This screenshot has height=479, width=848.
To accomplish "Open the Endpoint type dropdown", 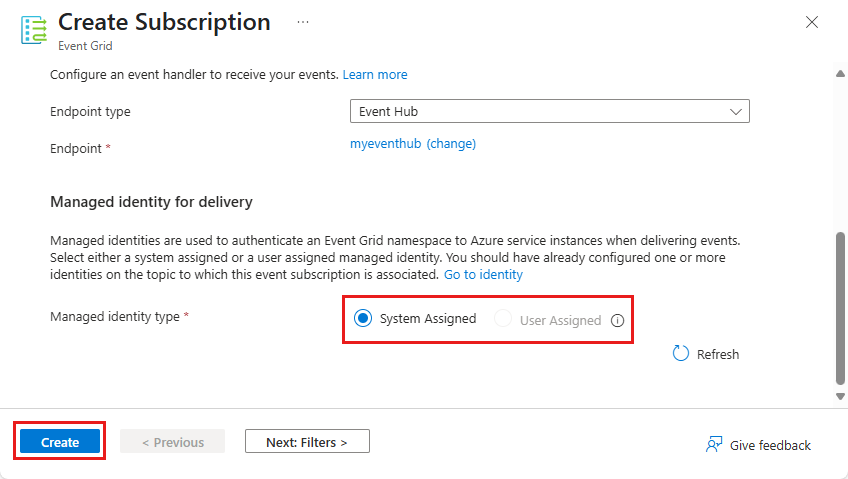I will 549,112.
